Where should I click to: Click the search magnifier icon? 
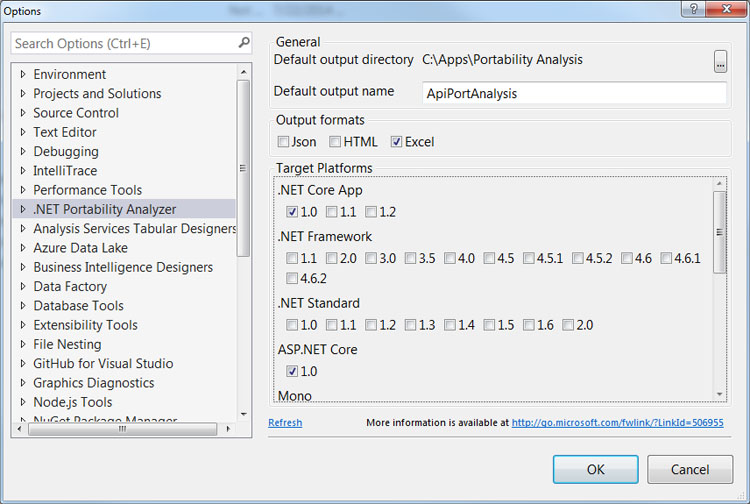tap(244, 43)
